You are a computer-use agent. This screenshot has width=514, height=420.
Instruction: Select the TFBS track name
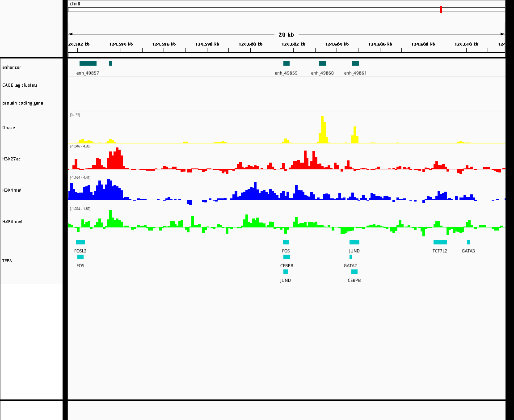click(x=7, y=261)
